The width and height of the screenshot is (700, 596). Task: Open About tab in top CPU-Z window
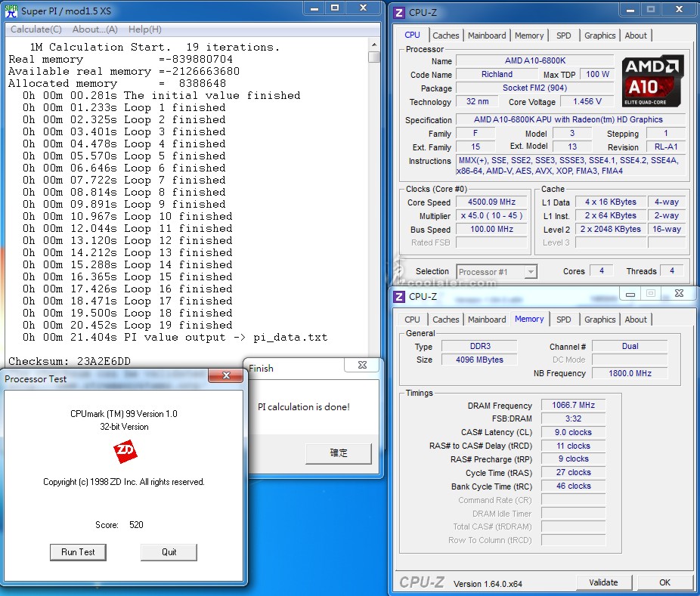[636, 36]
